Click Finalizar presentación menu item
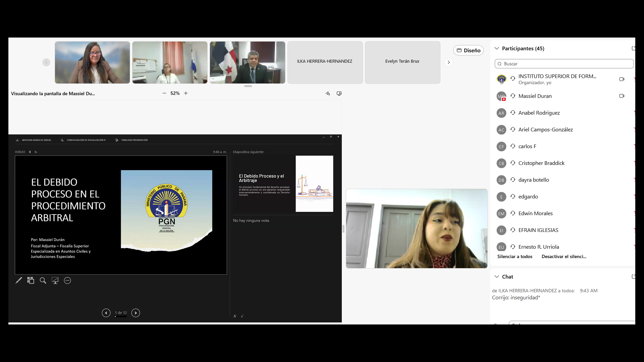This screenshot has width=644, height=362. pos(134,140)
